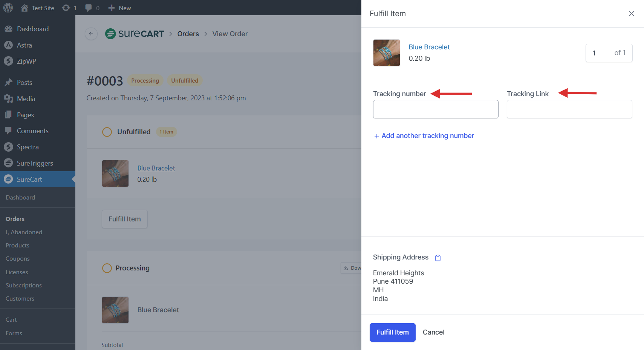Viewport: 644px width, 350px height.
Task: Click the WordPress logo icon
Action: pos(8,8)
